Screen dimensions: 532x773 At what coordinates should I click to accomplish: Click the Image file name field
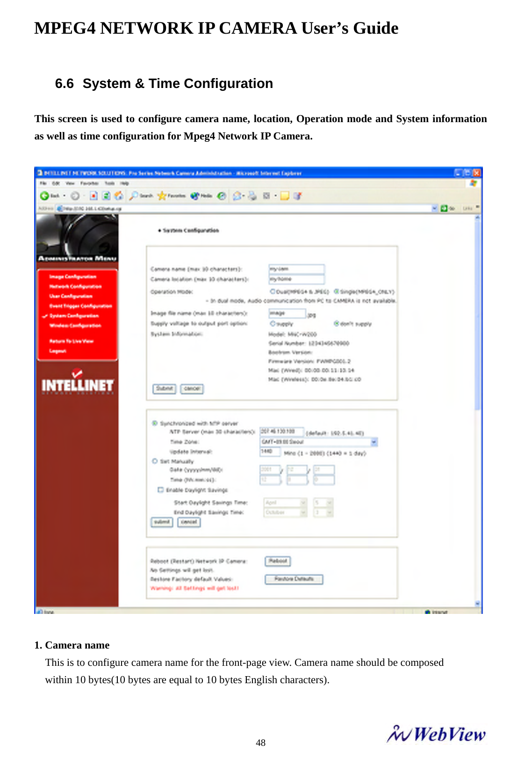tap(287, 313)
